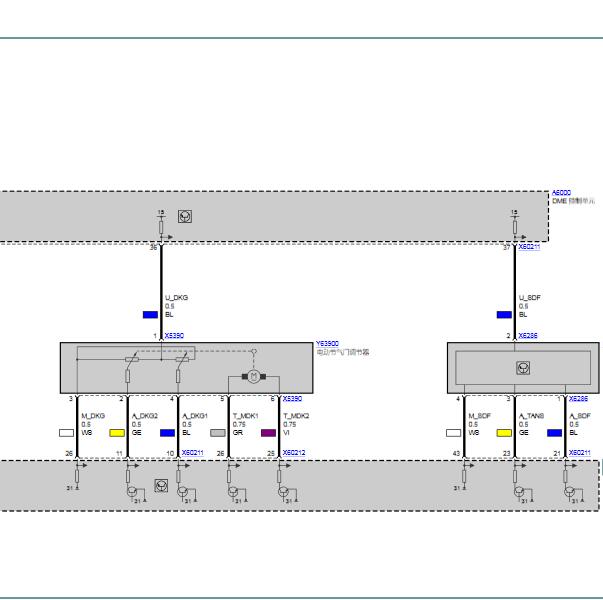Image resolution: width=603 pixels, height=600 pixels.
Task: Select transistor symbol below the T_MDK2 wire
Action: tap(283, 492)
